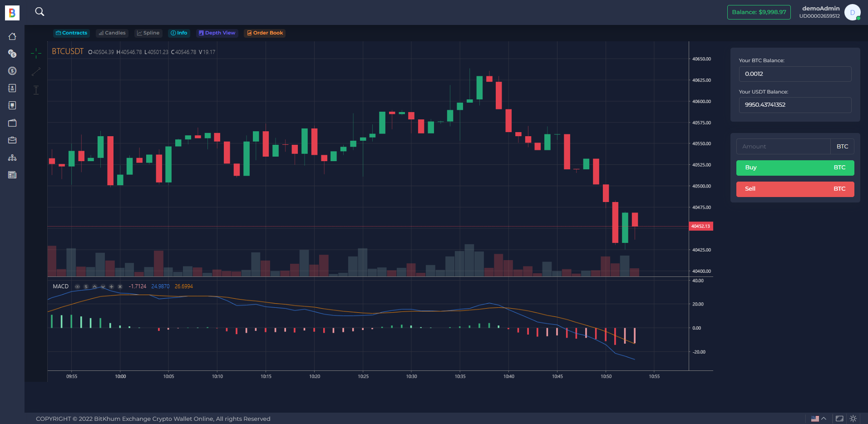868x424 pixels.
Task: Open the hierarchy network icon in the sidebar
Action: (x=12, y=158)
